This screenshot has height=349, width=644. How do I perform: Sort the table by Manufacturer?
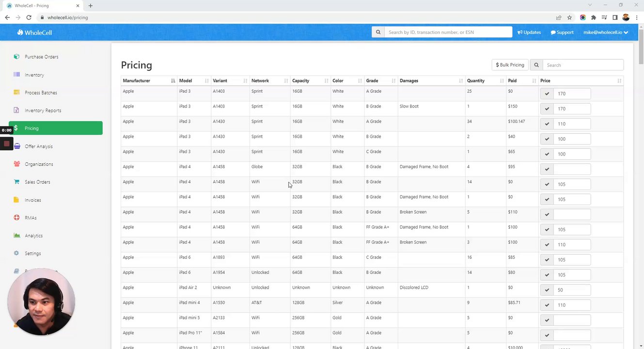tap(149, 80)
